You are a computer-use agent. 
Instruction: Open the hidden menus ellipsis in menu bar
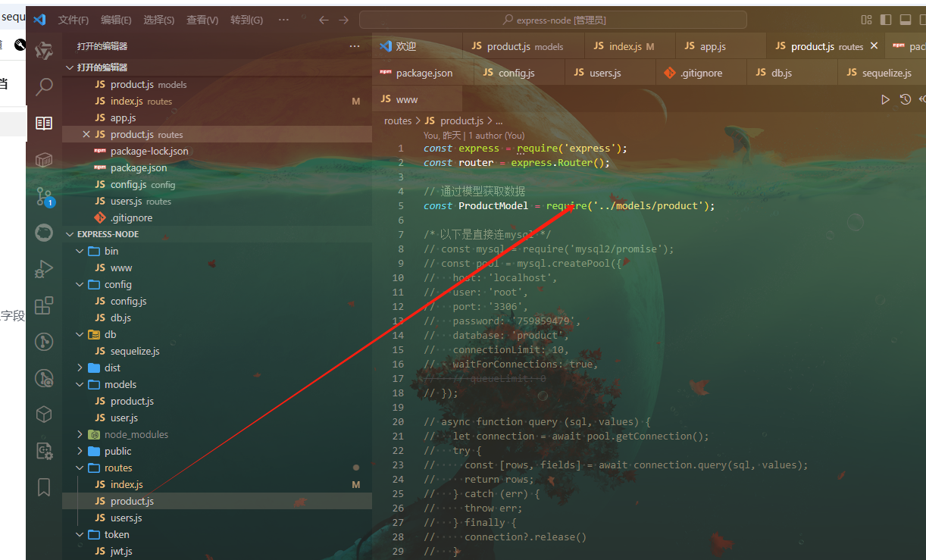tap(283, 20)
